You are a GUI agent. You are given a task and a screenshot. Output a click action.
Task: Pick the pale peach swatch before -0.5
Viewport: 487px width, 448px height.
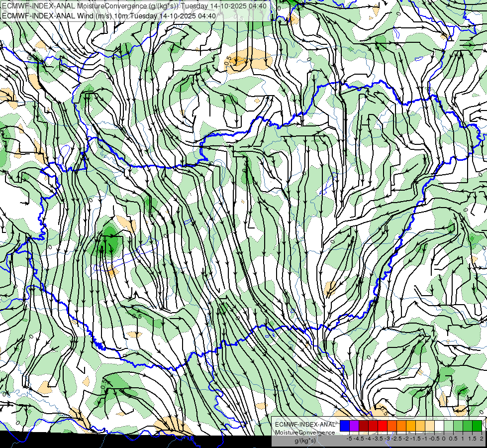pyautogui.click(x=430, y=426)
